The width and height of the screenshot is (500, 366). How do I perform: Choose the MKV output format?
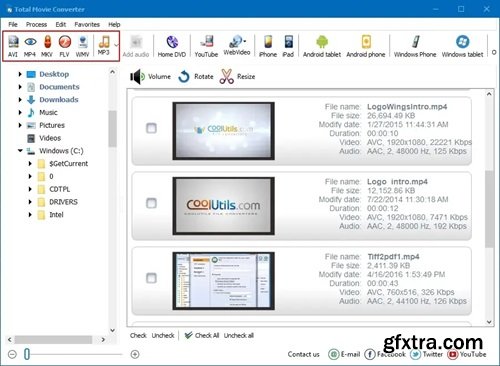47,46
